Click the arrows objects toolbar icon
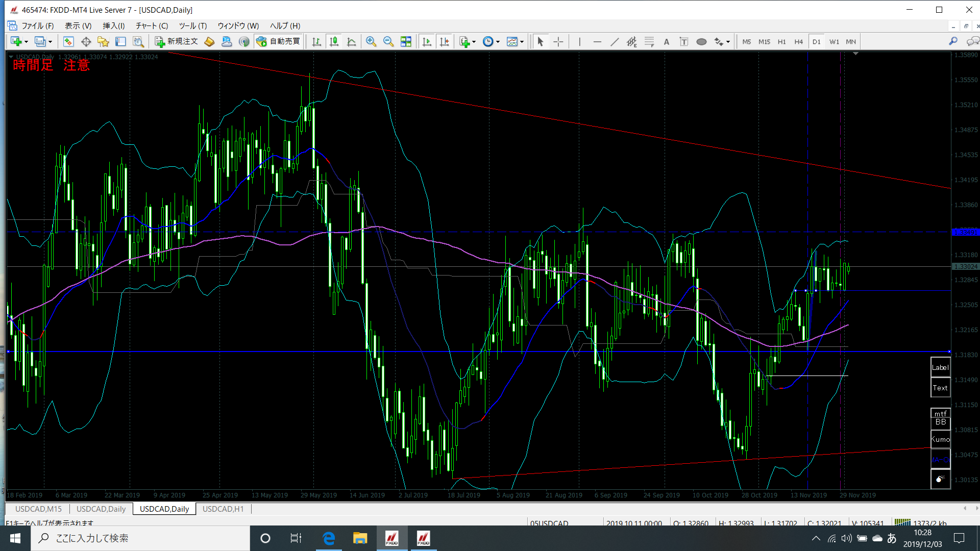This screenshot has width=980, height=551. coord(719,42)
